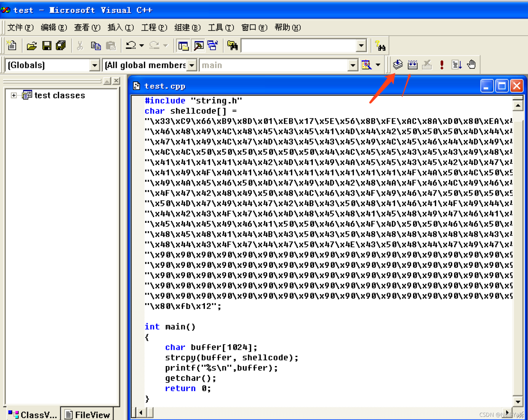Click the char buffer[1024]; line
The image size is (528, 420).
(211, 347)
